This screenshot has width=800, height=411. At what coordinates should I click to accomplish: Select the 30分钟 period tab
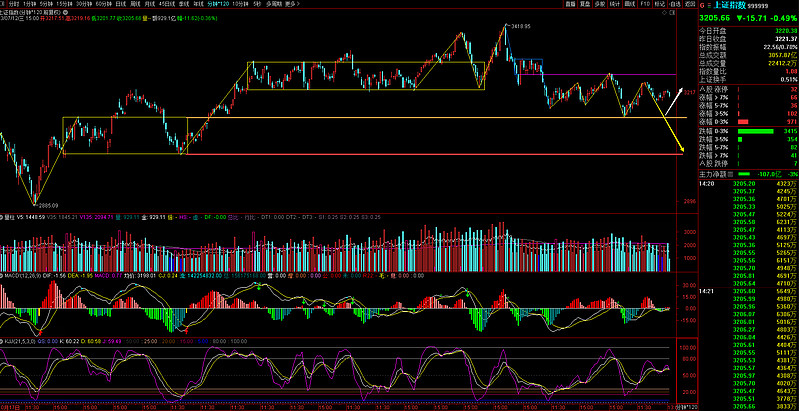point(84,4)
